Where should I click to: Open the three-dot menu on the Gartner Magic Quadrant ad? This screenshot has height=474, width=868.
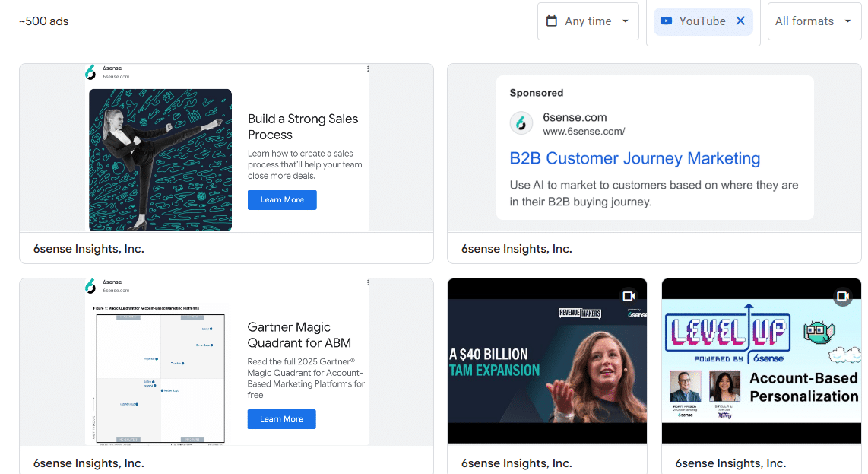click(x=367, y=282)
